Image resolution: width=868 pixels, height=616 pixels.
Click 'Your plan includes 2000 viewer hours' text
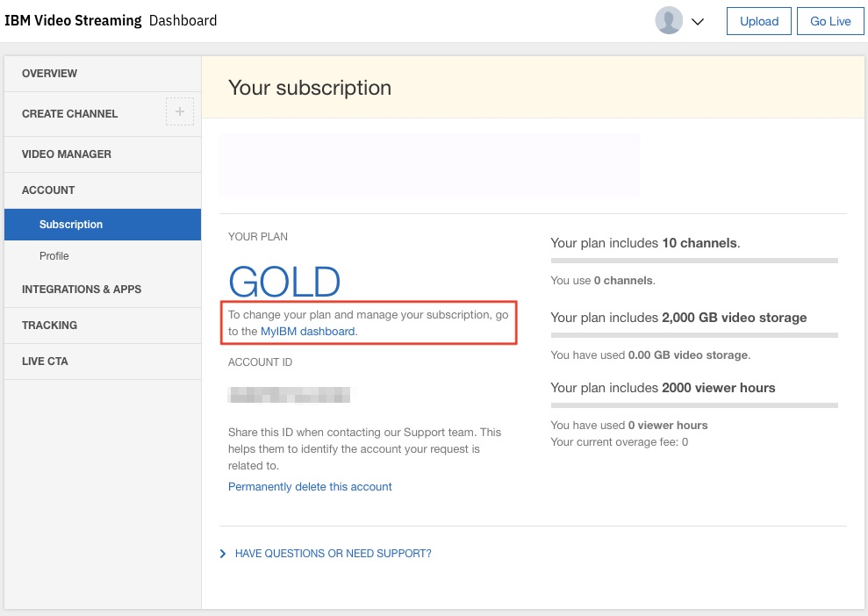click(x=663, y=388)
